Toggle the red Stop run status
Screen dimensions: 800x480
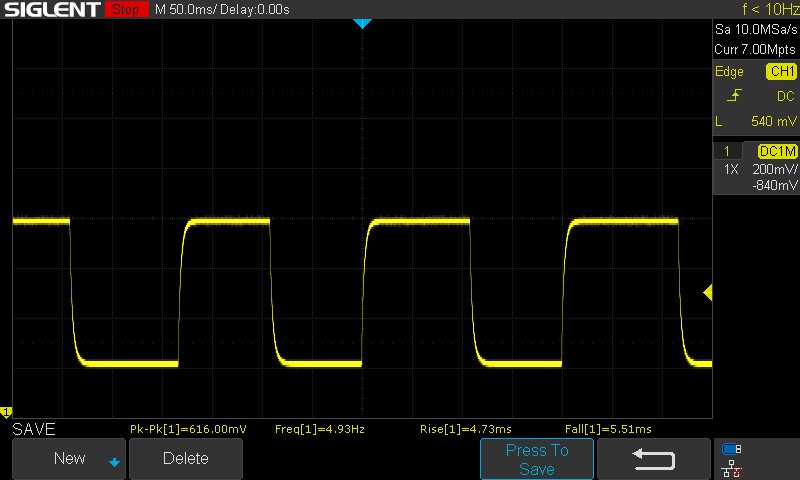click(x=124, y=10)
